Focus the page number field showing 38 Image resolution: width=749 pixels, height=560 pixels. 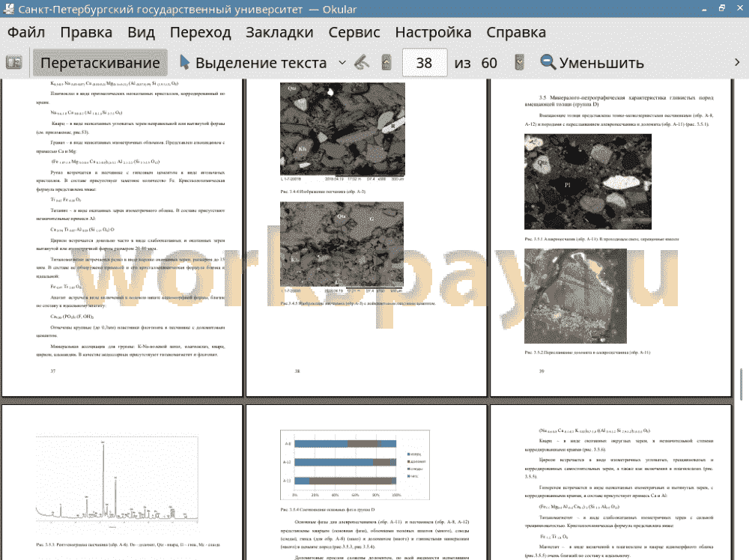pos(425,63)
